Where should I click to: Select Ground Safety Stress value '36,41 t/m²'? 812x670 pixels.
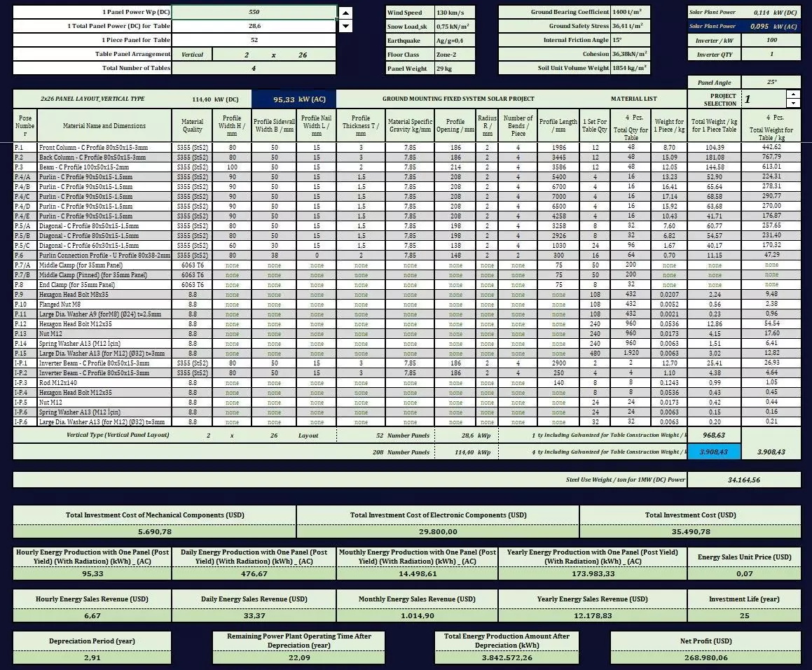(631, 26)
